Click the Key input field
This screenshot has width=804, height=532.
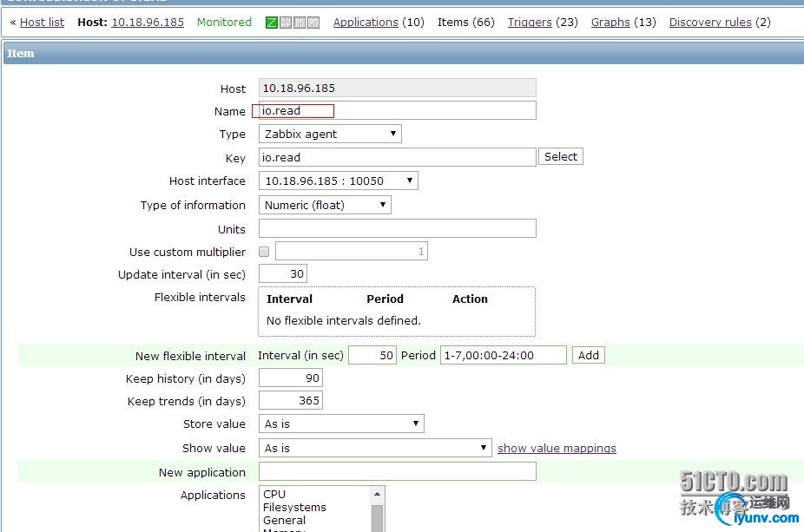click(x=398, y=157)
